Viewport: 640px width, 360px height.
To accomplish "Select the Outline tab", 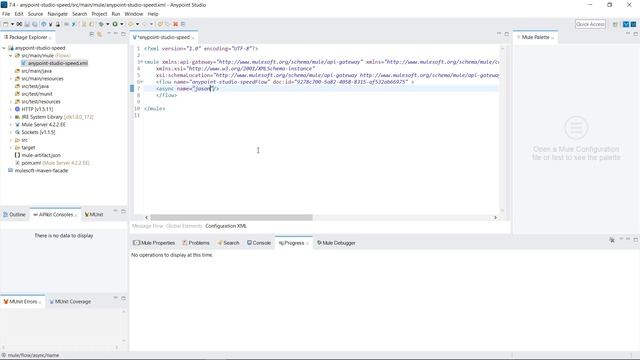I will pyautogui.click(x=15, y=215).
